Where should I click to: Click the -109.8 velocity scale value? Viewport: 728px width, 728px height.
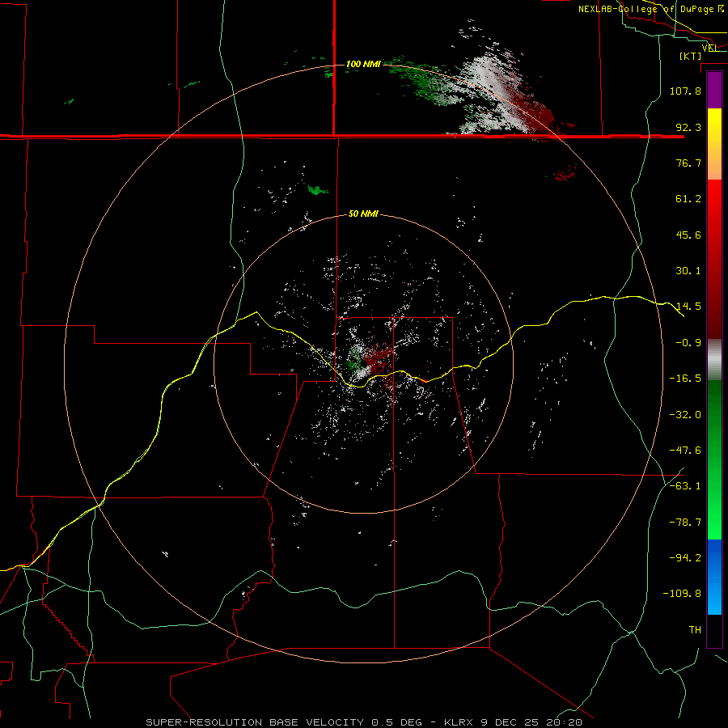point(682,594)
